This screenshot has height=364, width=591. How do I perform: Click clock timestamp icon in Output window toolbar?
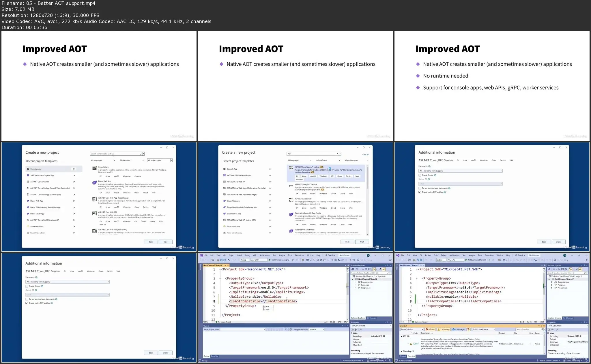tap(291, 329)
